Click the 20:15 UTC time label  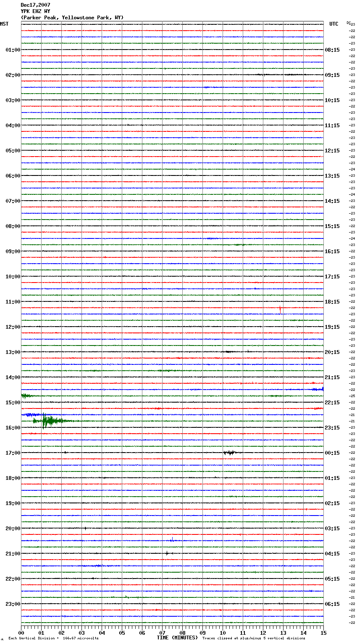tap(332, 352)
